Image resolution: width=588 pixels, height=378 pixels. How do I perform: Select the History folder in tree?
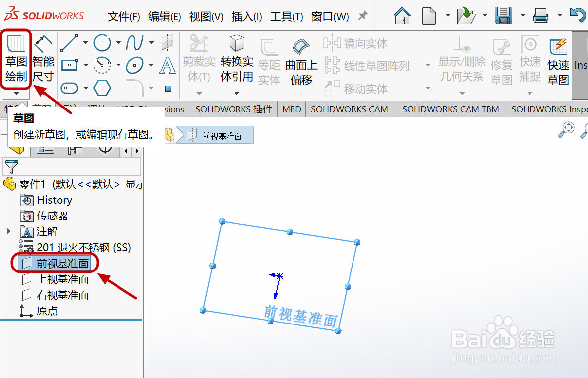click(46, 200)
